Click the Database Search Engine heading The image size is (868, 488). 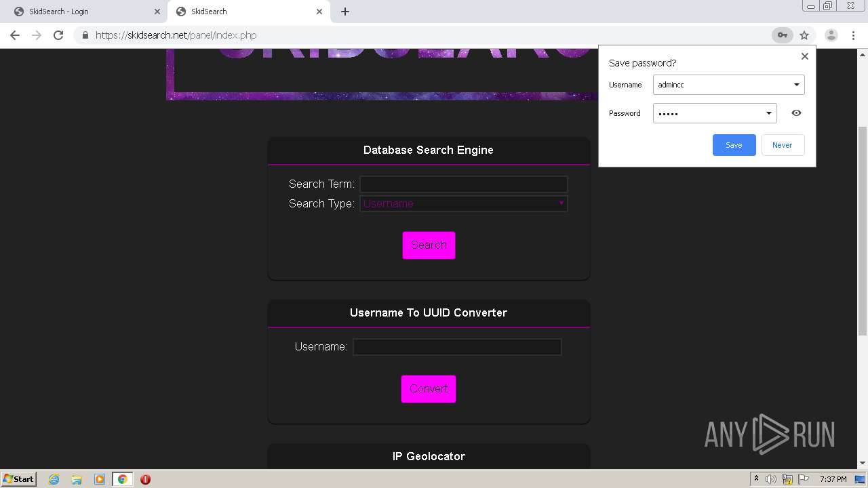pyautogui.click(x=429, y=150)
